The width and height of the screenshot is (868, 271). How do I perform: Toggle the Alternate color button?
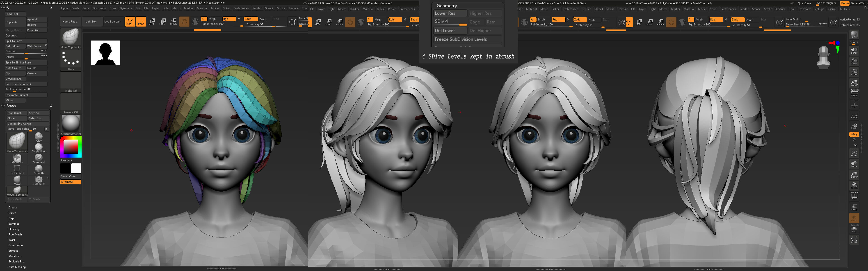click(x=71, y=182)
